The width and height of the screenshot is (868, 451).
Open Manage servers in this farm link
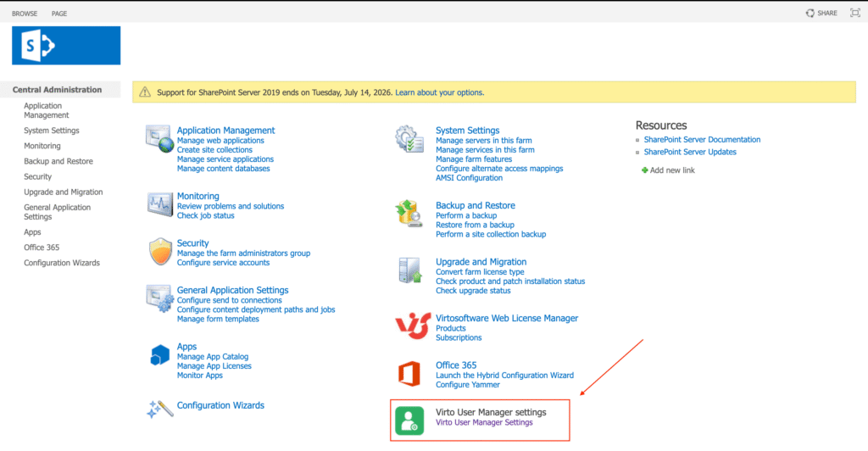coord(484,141)
